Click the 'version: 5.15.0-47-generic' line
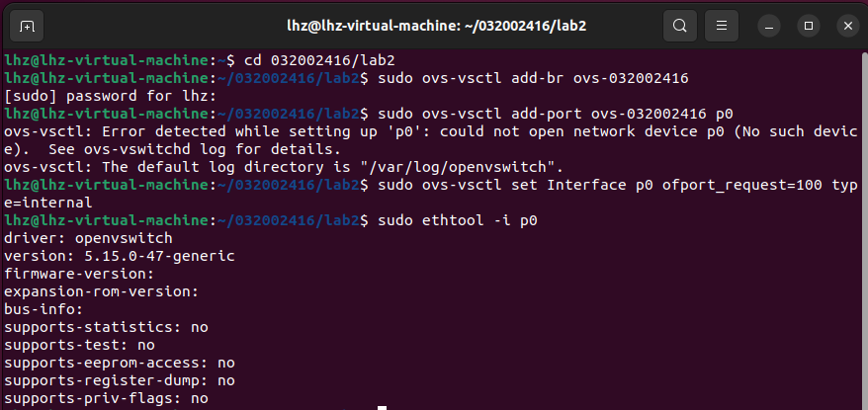868x410 pixels. 119,256
